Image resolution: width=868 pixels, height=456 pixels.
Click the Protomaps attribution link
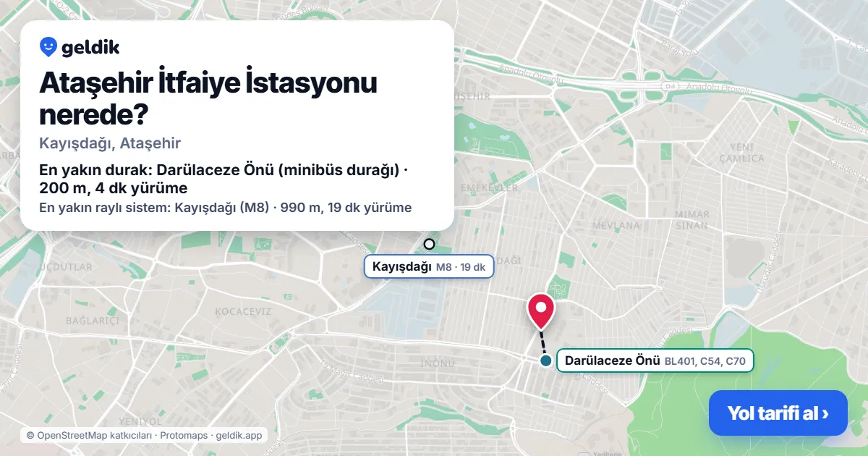coord(184,436)
